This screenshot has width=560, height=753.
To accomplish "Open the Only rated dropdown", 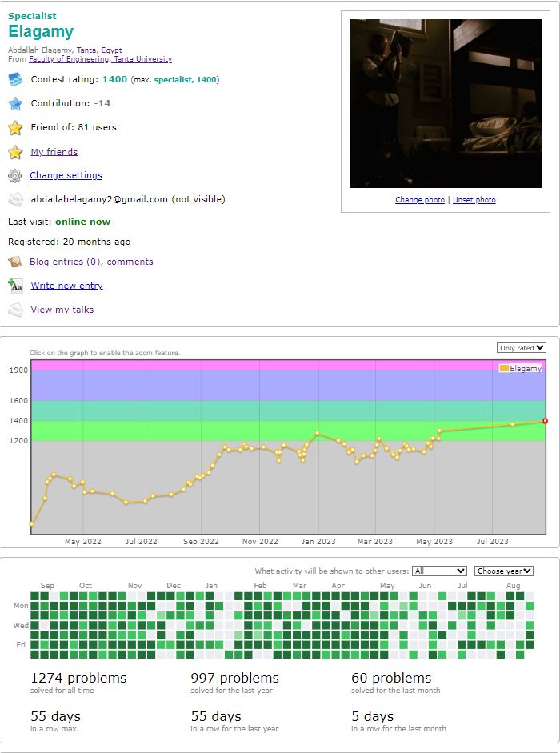I will pos(521,347).
